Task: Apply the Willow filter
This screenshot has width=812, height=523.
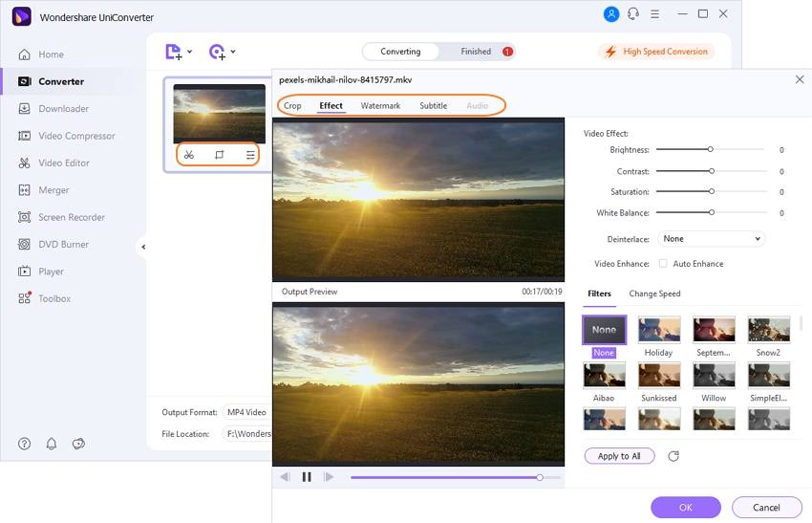Action: click(x=715, y=375)
